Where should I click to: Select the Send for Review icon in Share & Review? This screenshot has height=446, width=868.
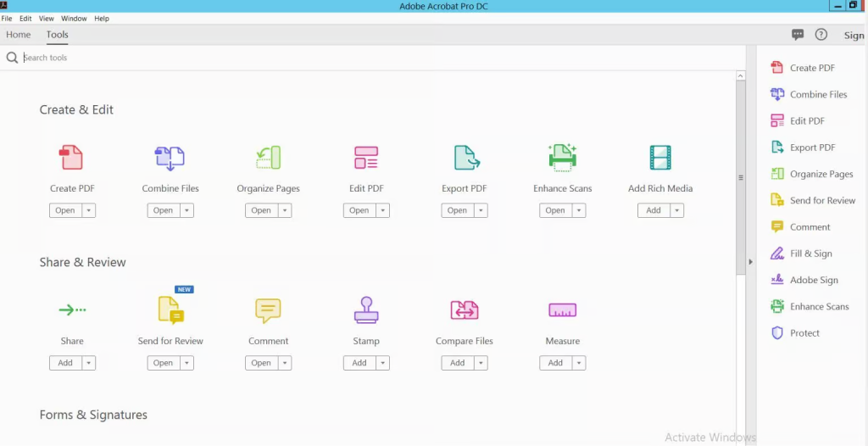170,309
